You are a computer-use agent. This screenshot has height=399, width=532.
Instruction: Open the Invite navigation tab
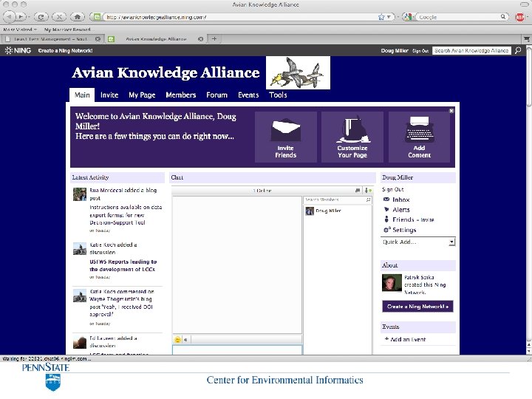coord(109,95)
